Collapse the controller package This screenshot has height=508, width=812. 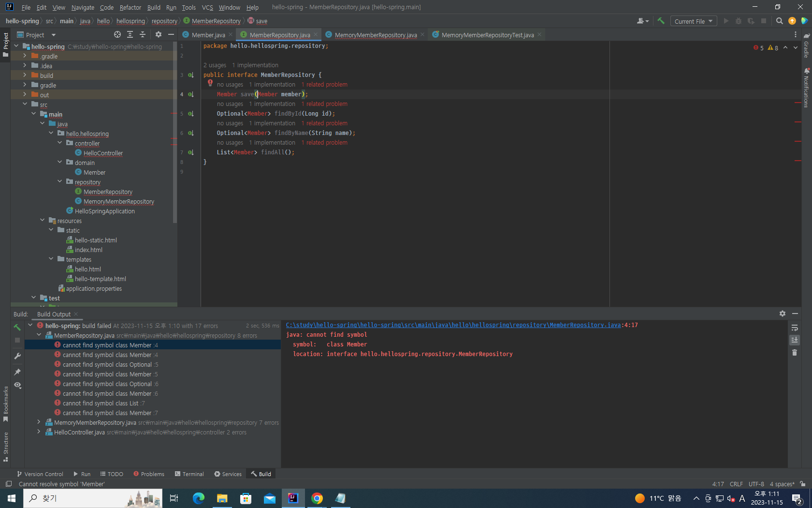(x=59, y=143)
